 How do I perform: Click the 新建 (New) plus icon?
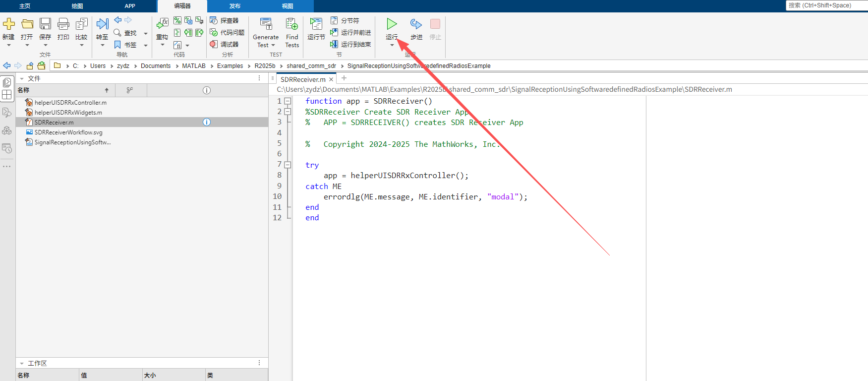(x=9, y=24)
